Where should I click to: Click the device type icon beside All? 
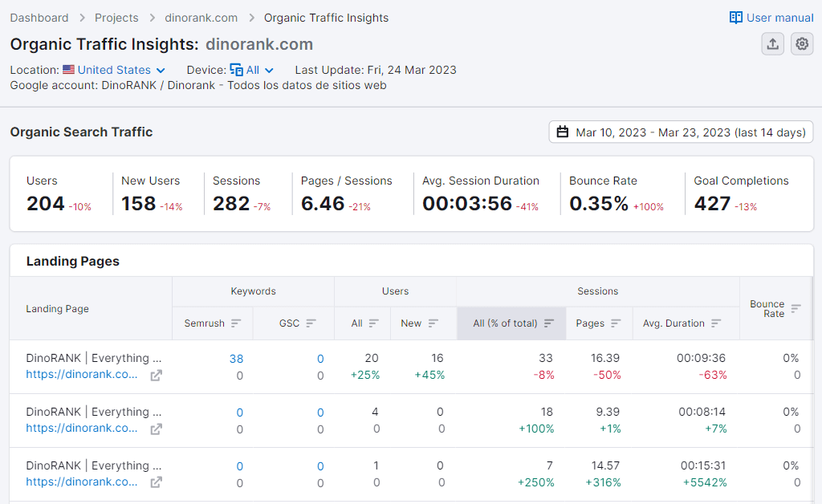(237, 70)
